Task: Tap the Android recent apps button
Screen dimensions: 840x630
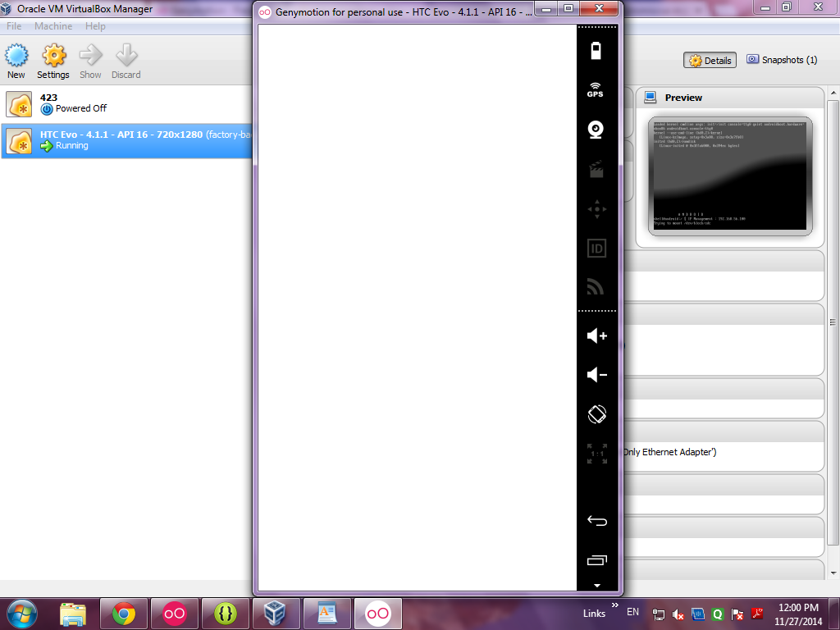Action: tap(597, 559)
